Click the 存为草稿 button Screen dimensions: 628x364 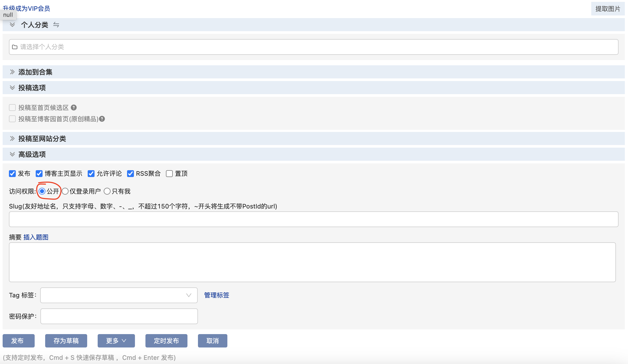66,341
